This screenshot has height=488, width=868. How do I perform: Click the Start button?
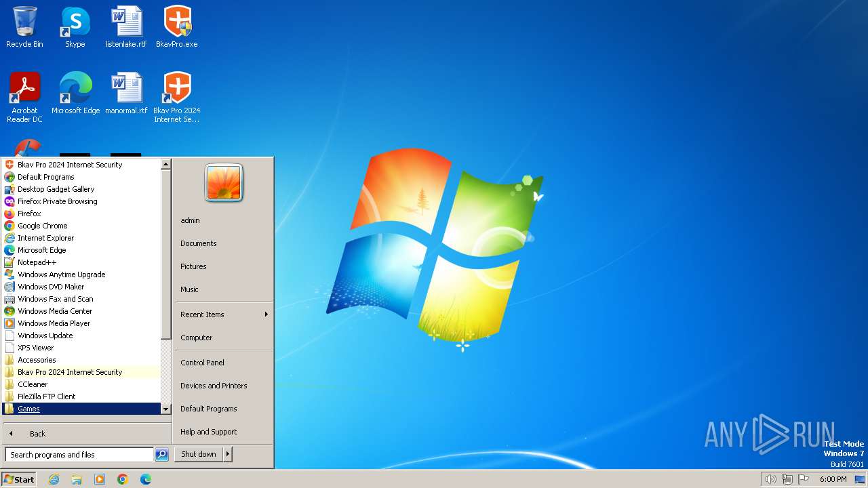[x=19, y=479]
